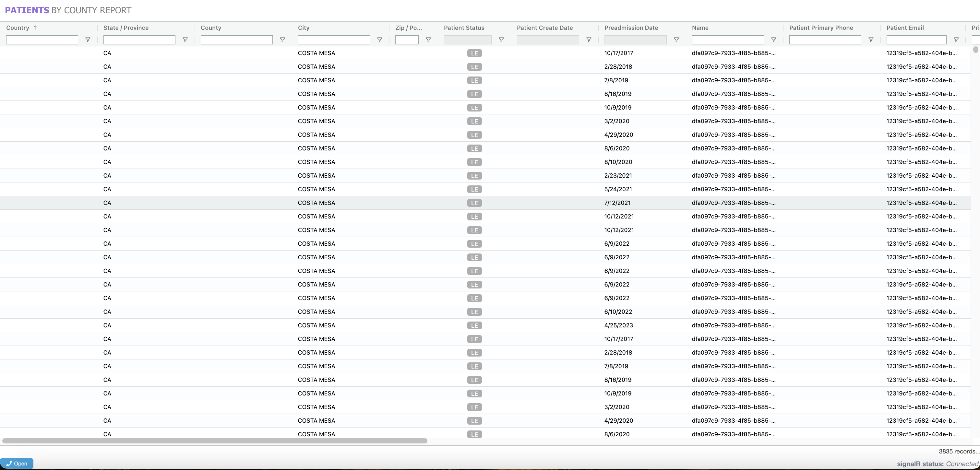Open the State / Province filter icon
Viewport: 980px width, 470px height.
(x=185, y=40)
